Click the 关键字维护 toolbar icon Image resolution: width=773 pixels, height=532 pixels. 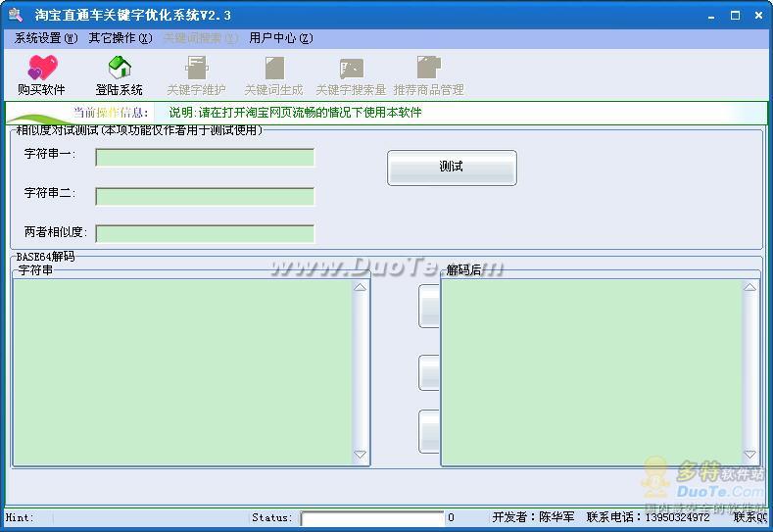pyautogui.click(x=196, y=68)
